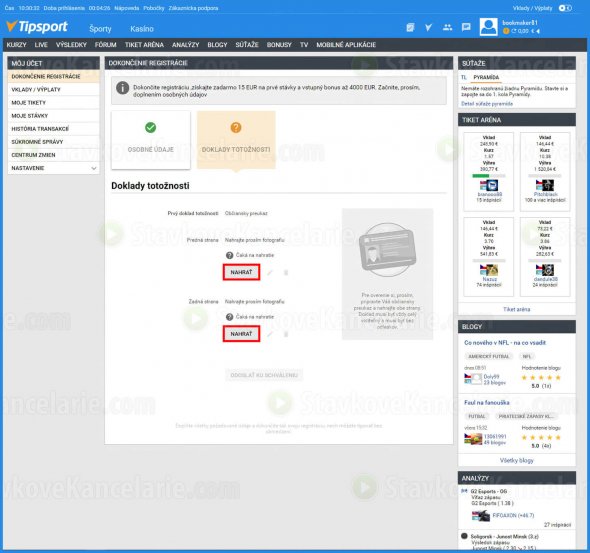590x553 pixels.
Task: Open Všetky blogy link
Action: pyautogui.click(x=517, y=460)
